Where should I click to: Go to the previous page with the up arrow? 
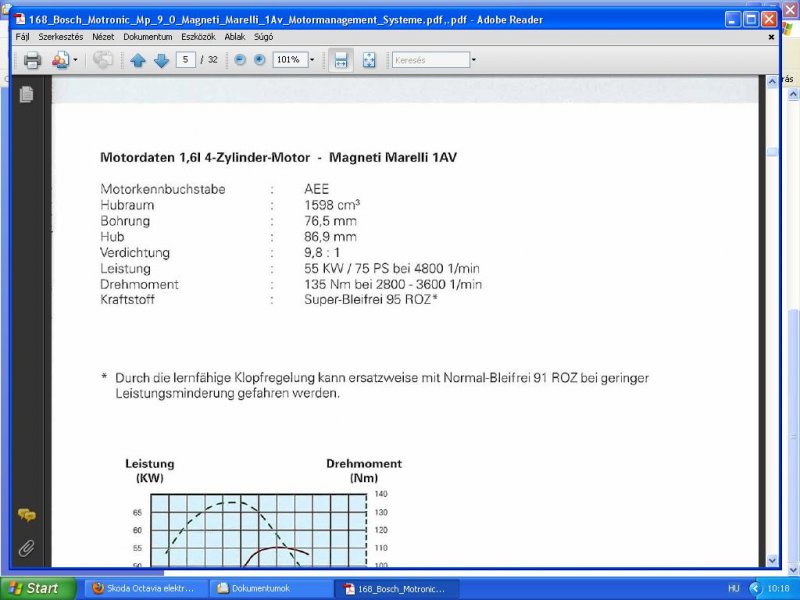pyautogui.click(x=138, y=61)
